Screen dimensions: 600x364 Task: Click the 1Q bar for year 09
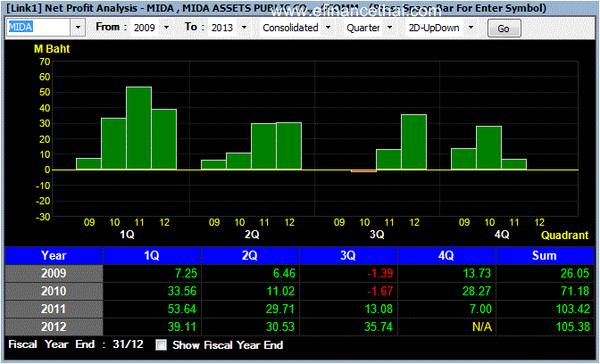(x=88, y=163)
